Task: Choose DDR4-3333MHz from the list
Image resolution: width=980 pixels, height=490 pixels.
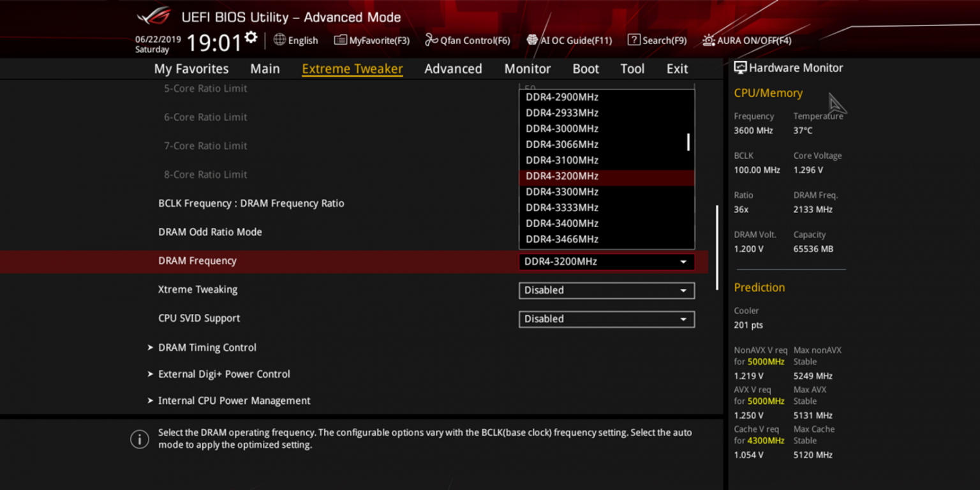Action: pyautogui.click(x=606, y=207)
